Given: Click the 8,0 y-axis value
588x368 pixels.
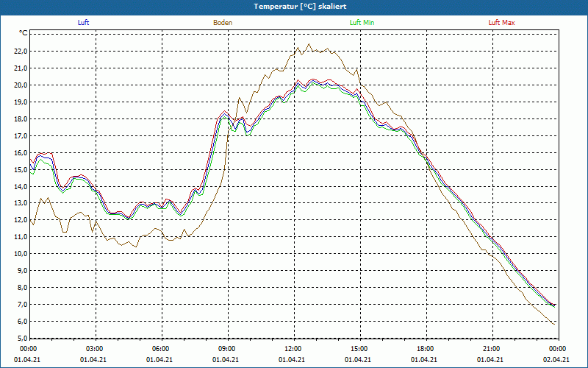Looking at the screenshot, I should click(x=22, y=287).
